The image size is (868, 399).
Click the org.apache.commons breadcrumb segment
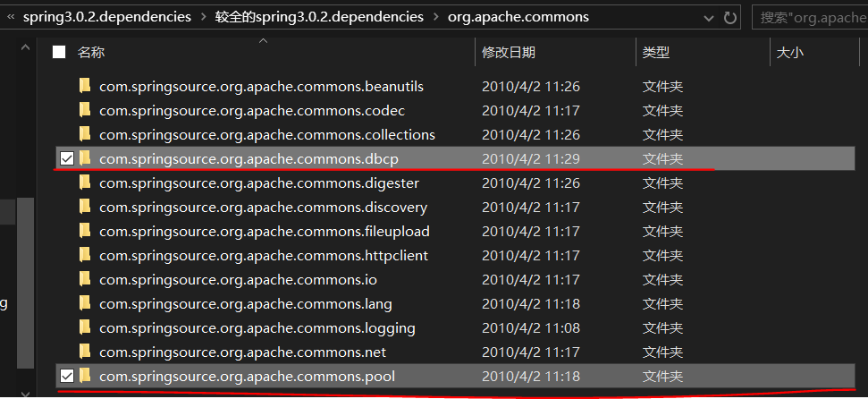click(518, 17)
